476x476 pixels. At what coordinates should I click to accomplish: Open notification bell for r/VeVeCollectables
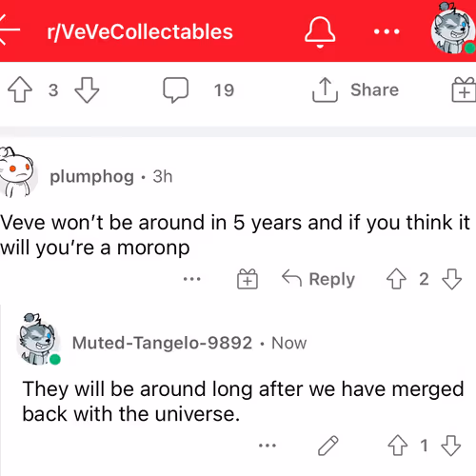tap(320, 31)
